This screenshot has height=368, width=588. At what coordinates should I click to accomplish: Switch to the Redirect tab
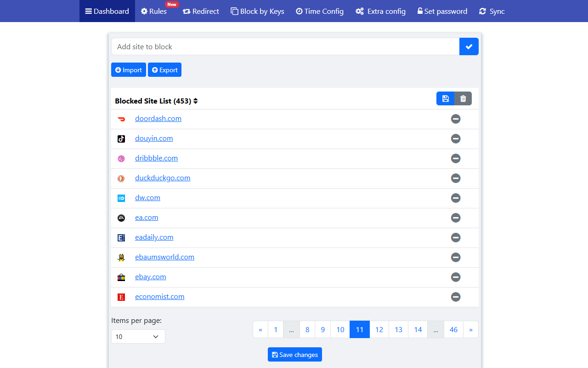(201, 11)
